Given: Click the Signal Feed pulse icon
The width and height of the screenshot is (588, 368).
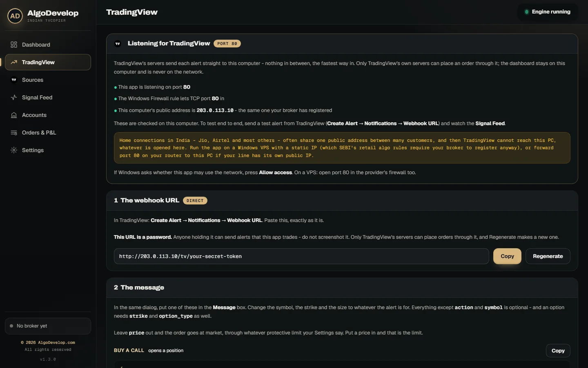Looking at the screenshot, I should click(14, 97).
